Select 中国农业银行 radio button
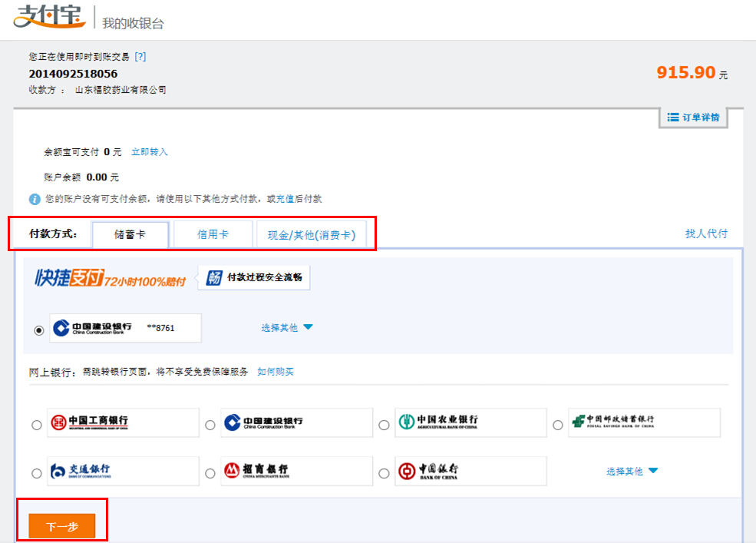 coord(384,425)
